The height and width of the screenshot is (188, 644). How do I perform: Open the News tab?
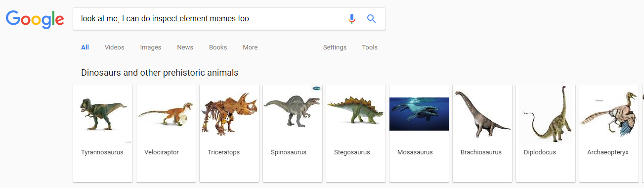(x=185, y=47)
